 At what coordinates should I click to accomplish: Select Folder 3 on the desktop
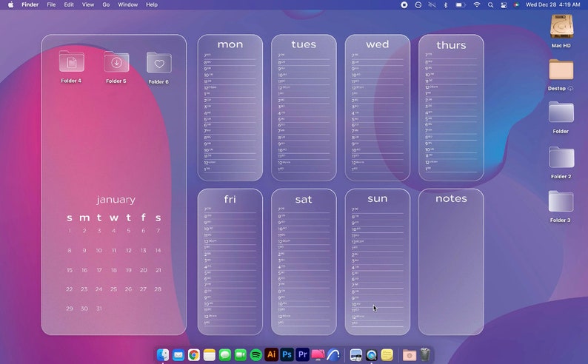[x=561, y=201]
